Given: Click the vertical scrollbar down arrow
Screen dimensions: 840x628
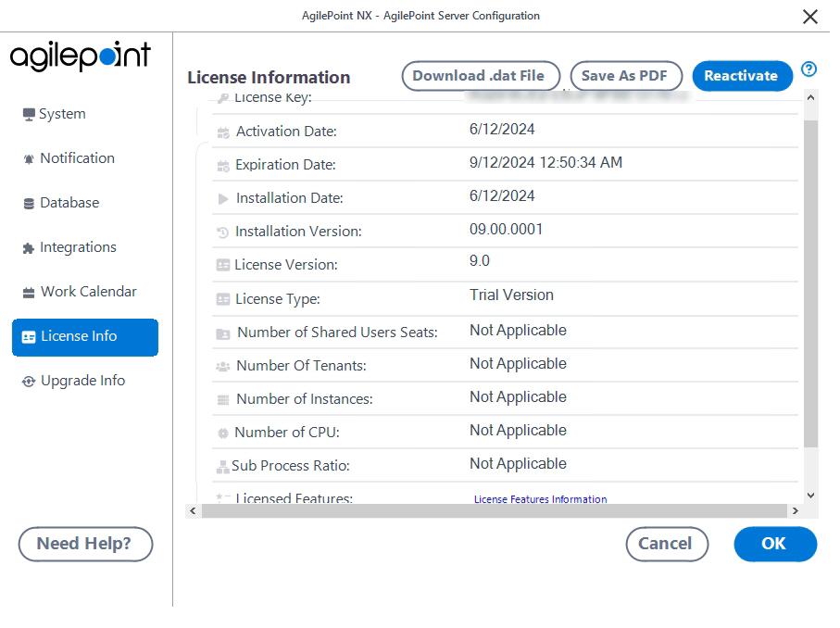Looking at the screenshot, I should coord(810,496).
